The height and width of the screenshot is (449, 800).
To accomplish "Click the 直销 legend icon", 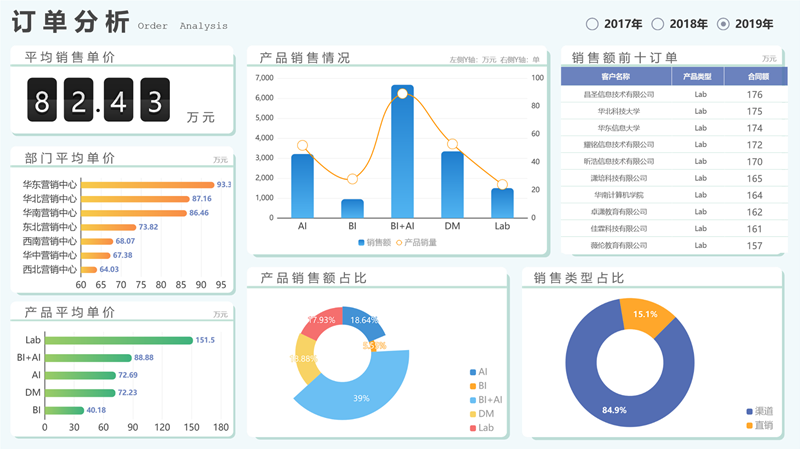I will (x=750, y=426).
